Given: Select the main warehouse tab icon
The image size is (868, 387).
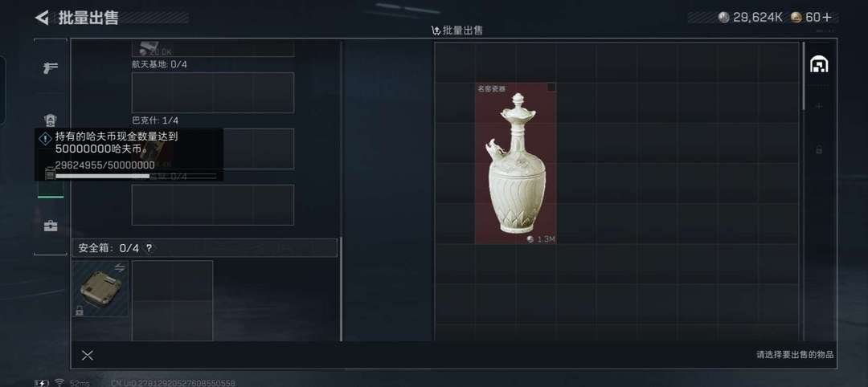Looking at the screenshot, I should pyautogui.click(x=819, y=65).
